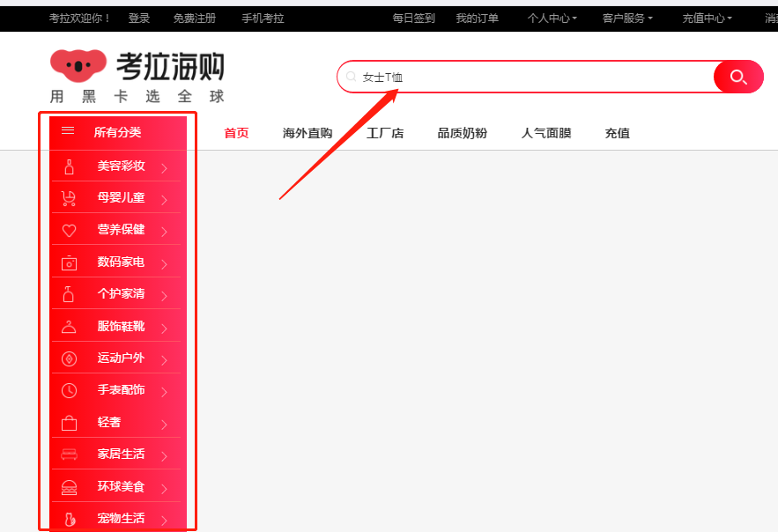The image size is (778, 532).
Task: Click the sofa icon for 家居生活
Action: coord(69,454)
